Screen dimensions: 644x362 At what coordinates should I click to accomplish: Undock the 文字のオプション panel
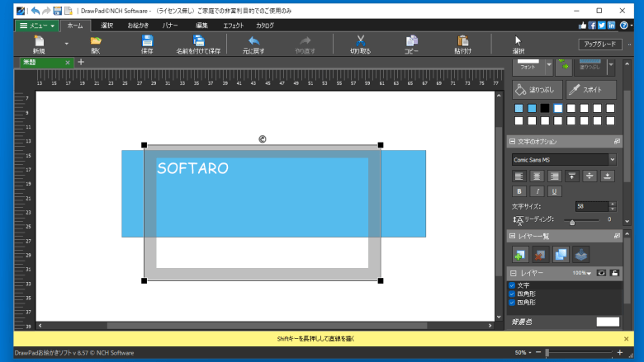point(617,142)
